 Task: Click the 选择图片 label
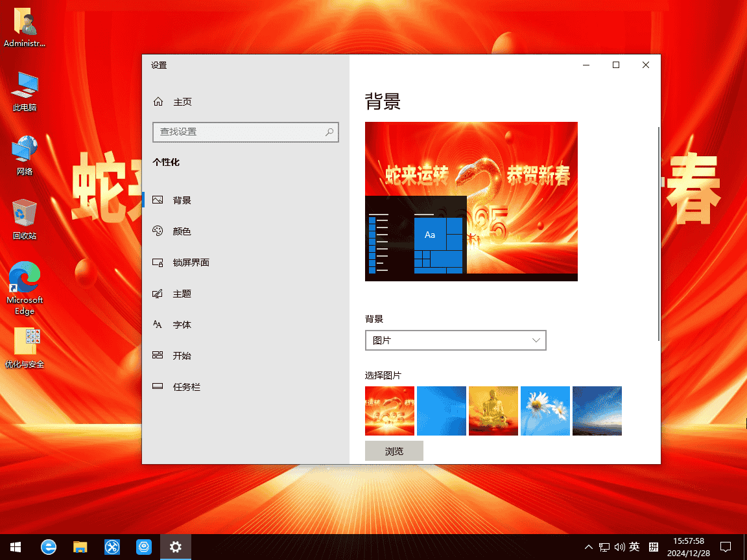coord(383,375)
